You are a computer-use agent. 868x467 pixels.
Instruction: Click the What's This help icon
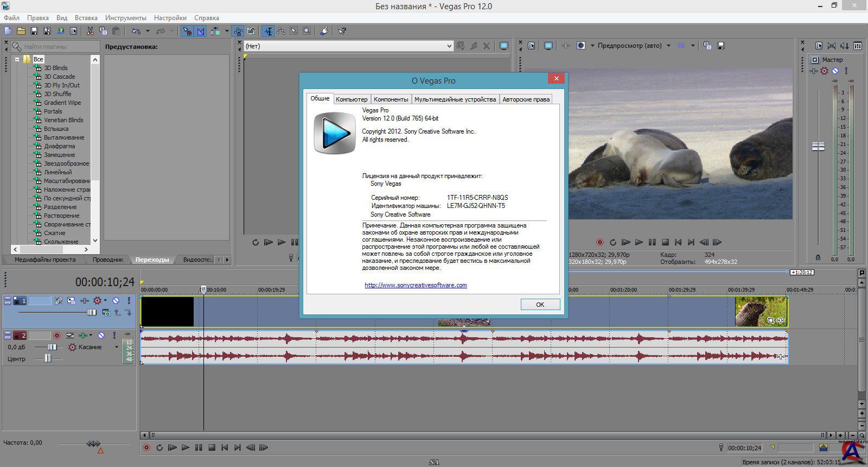click(342, 31)
